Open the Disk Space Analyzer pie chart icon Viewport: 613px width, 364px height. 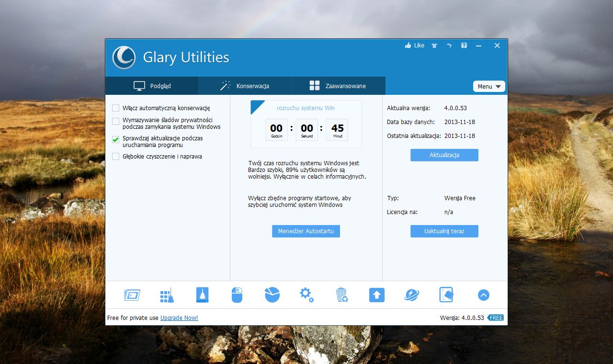coord(272,295)
